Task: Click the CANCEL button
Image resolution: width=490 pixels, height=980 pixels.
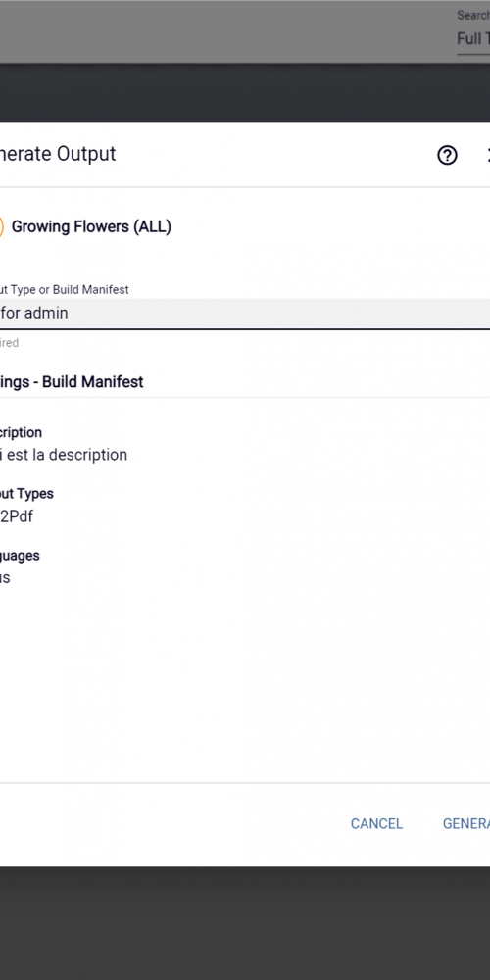Action: 377,824
